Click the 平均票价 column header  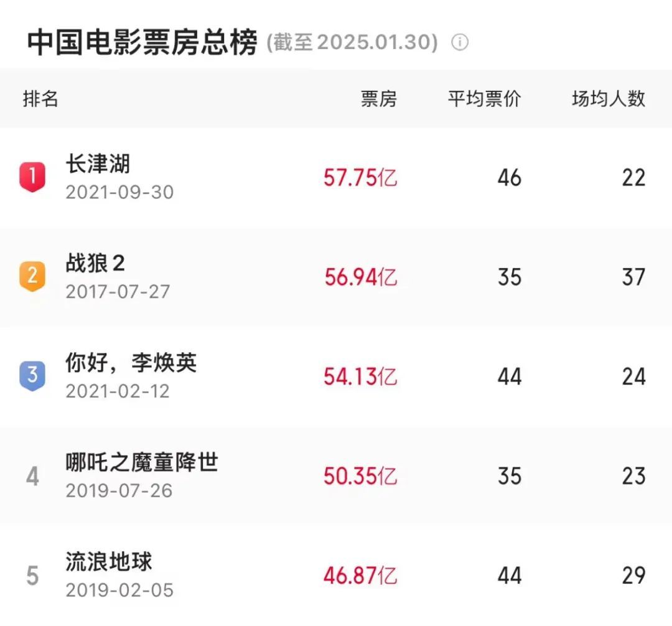485,98
